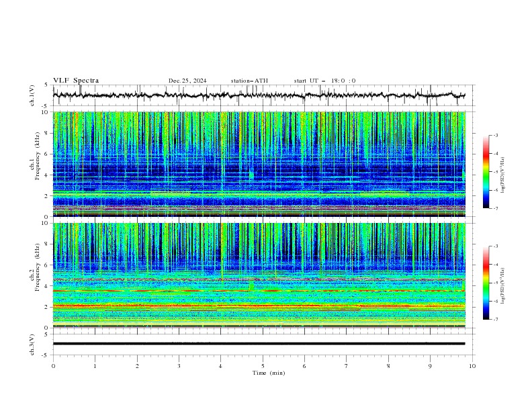Click the red band near 3.5 kHz in ch.2
Screen dimensions: 532x411
(259, 291)
